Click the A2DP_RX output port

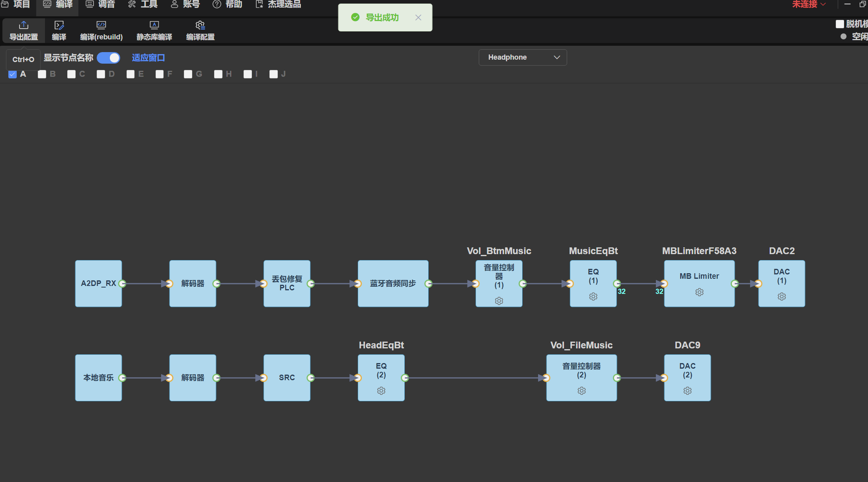[123, 284]
